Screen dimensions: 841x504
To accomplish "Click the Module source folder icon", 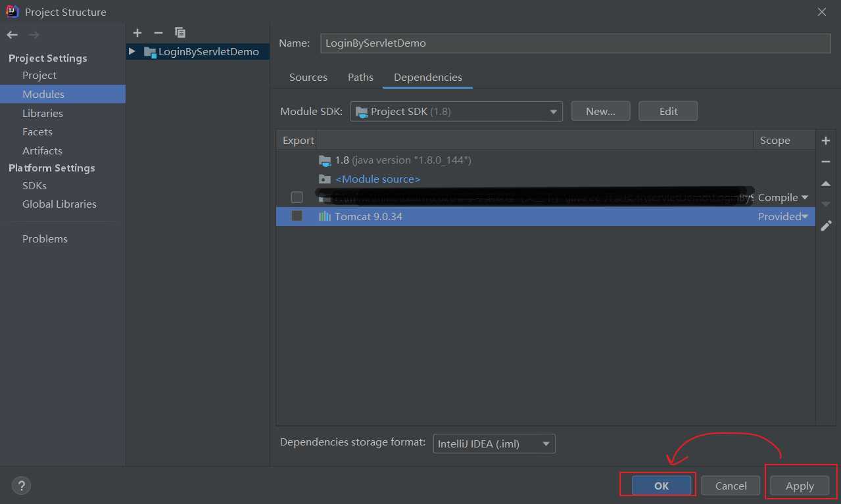I will (325, 179).
